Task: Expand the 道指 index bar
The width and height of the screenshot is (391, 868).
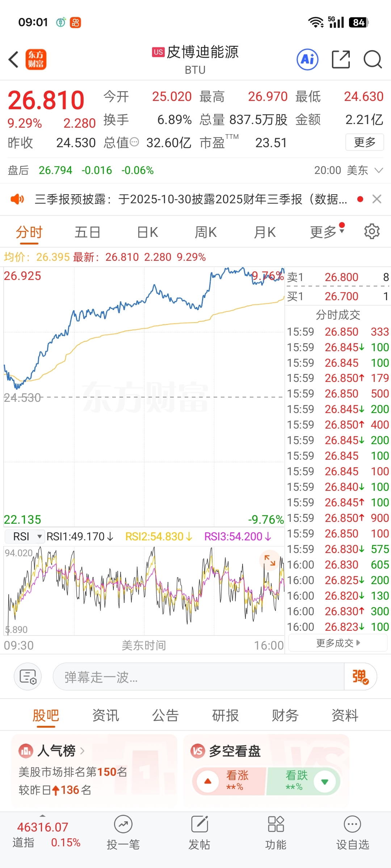Action: (x=43, y=816)
